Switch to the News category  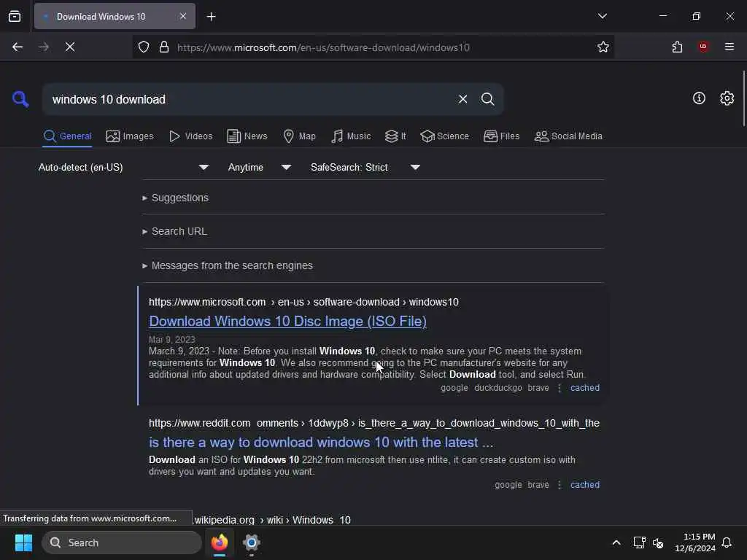pos(247,136)
